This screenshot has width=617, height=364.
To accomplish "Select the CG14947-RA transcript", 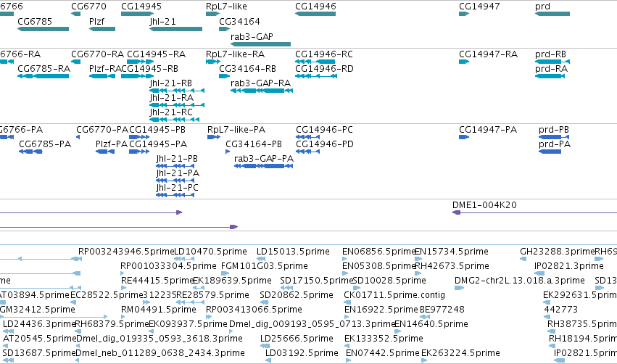I will pyautogui.click(x=464, y=62).
